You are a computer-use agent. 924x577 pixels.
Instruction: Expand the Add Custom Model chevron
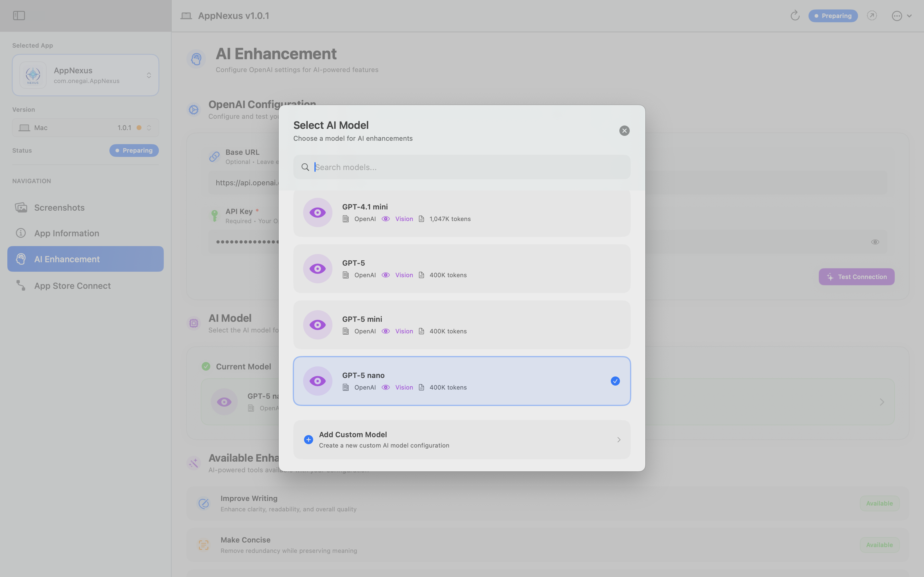(619, 440)
